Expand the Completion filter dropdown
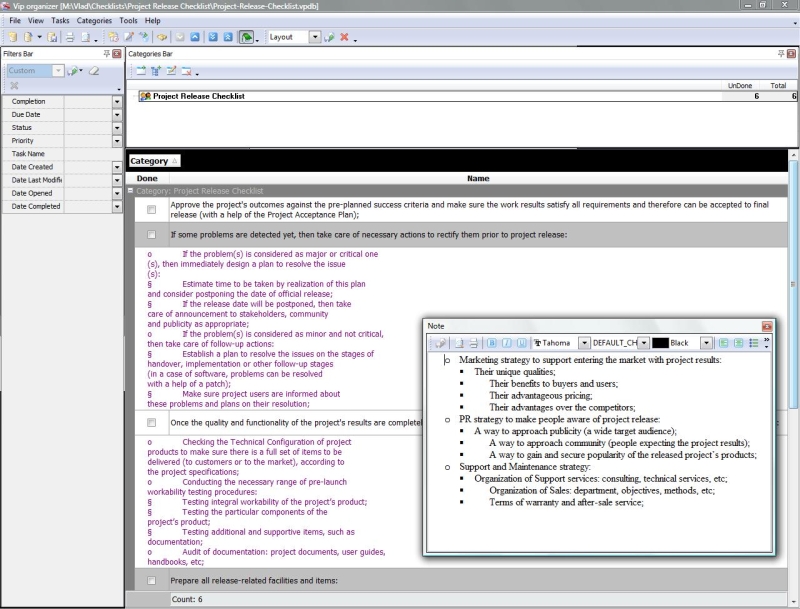800x609 pixels. (117, 102)
